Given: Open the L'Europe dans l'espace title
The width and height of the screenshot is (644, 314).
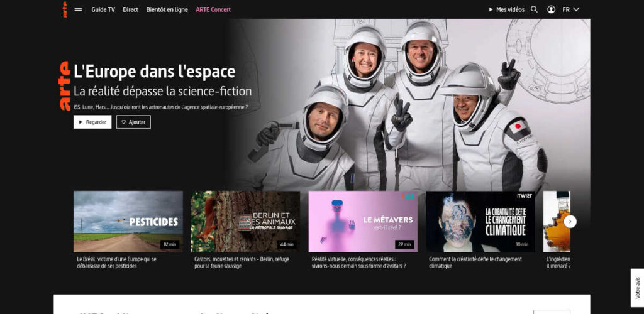Looking at the screenshot, I should coord(155,72).
